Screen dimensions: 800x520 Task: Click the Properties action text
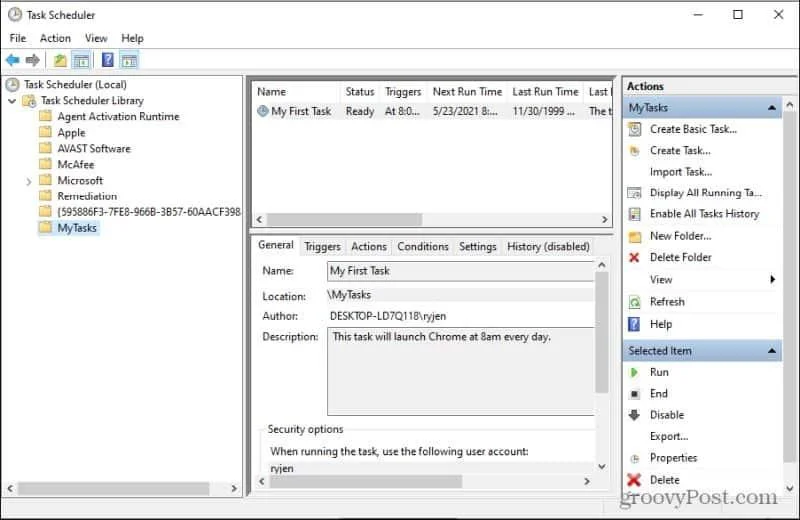coord(673,458)
